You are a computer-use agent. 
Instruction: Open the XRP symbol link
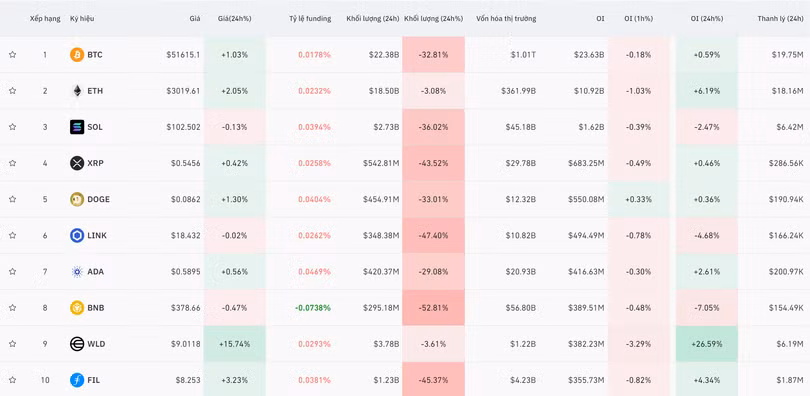(x=96, y=163)
